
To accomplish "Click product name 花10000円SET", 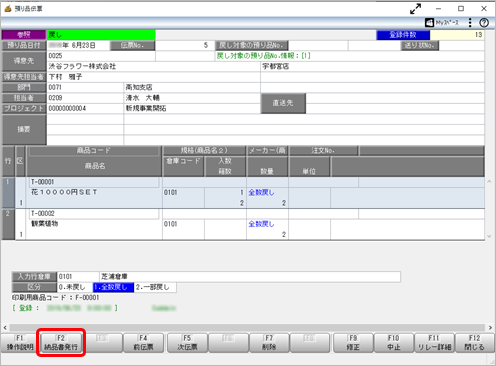I will pyautogui.click(x=64, y=192).
